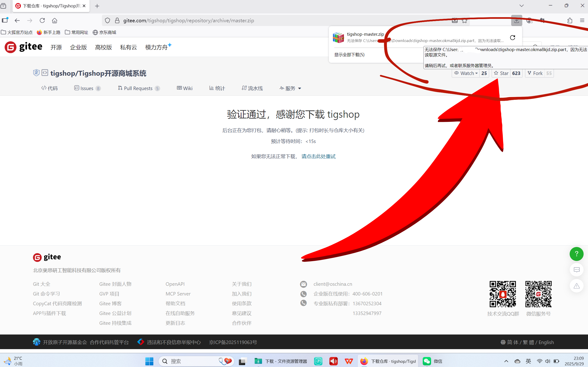Bookmark this page with the star icon
Image resolution: width=588 pixels, height=367 pixels.
[465, 21]
